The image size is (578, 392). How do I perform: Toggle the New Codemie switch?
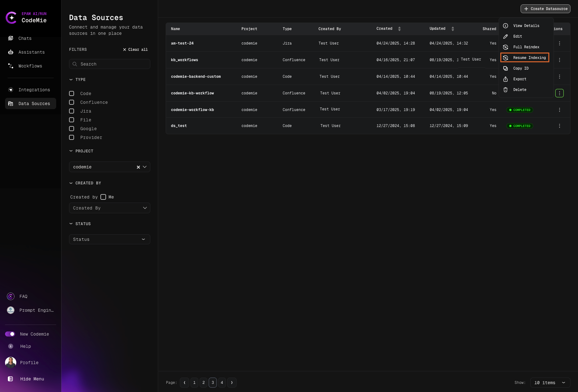10,334
